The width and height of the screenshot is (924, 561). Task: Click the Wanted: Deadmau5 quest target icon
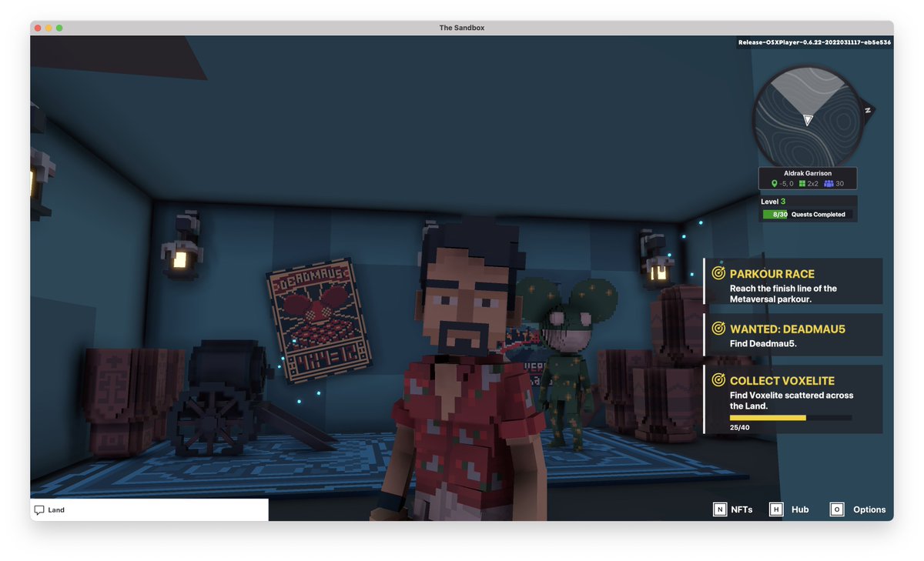(718, 329)
